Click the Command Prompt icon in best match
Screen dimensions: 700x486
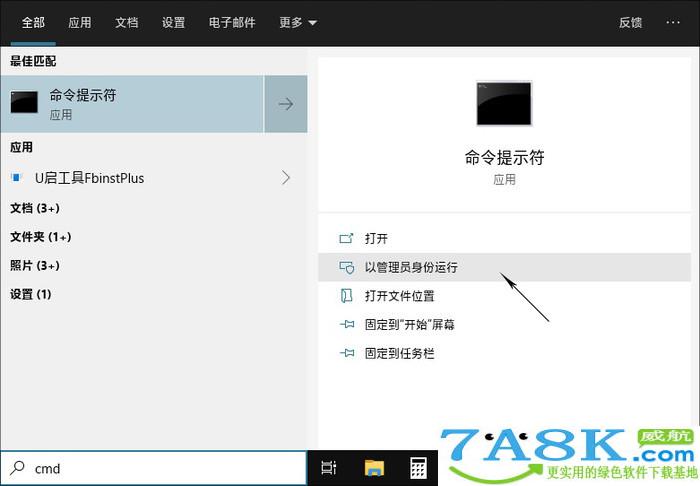pos(24,102)
